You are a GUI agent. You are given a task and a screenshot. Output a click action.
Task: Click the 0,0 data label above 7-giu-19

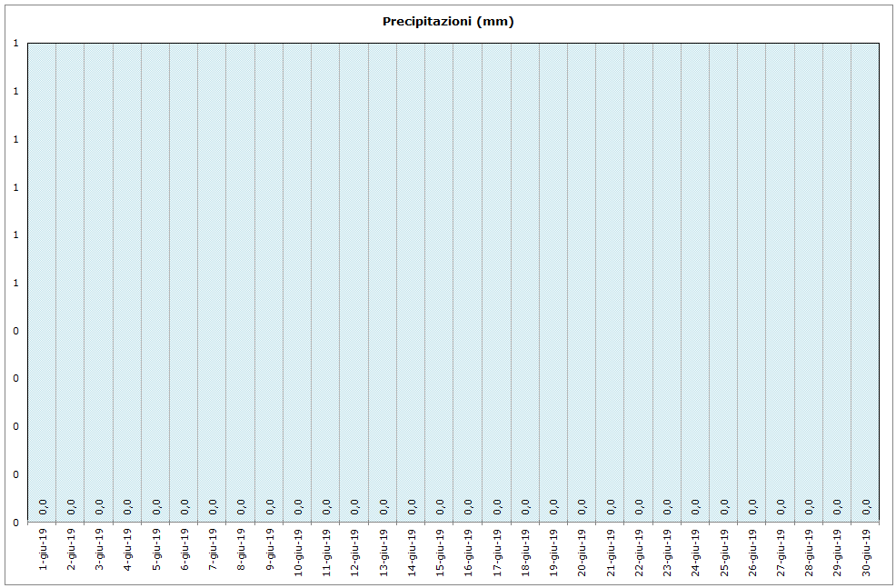coord(213,507)
